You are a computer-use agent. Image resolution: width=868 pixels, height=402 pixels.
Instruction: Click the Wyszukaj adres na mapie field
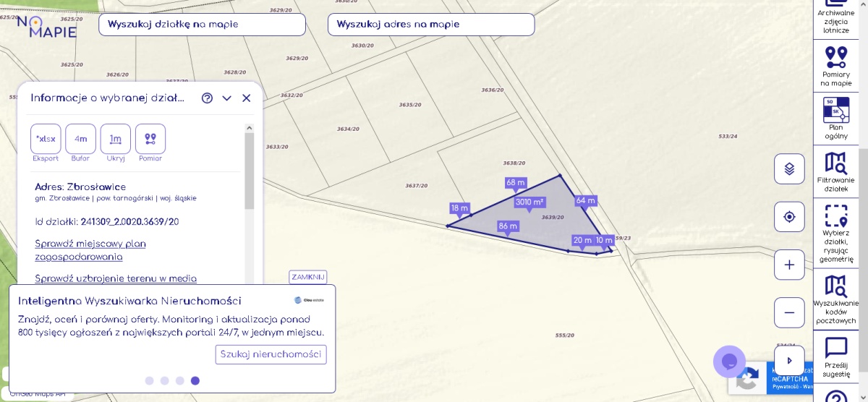tap(431, 25)
